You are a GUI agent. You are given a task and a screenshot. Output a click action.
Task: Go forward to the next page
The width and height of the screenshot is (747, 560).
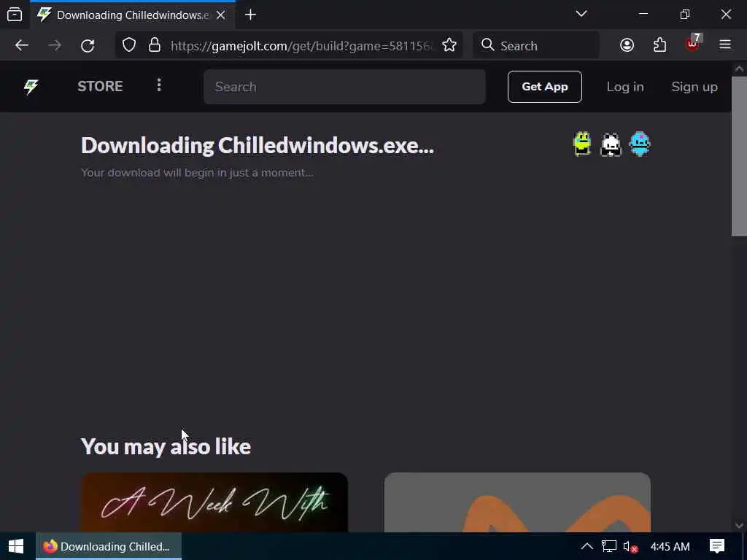pyautogui.click(x=55, y=45)
